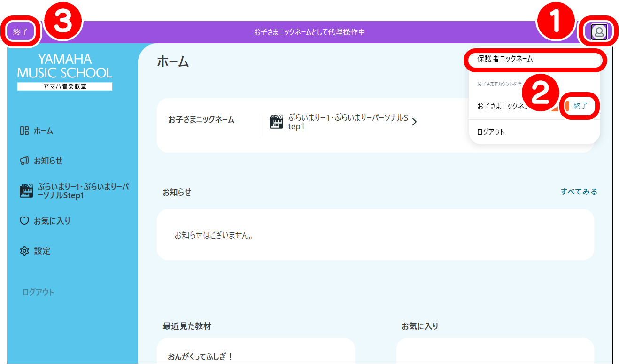Open the user account icon menu
The image size is (619, 364).
[599, 32]
